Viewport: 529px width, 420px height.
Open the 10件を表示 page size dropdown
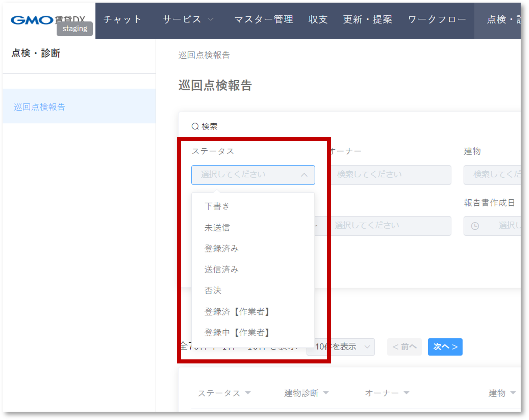tap(340, 347)
